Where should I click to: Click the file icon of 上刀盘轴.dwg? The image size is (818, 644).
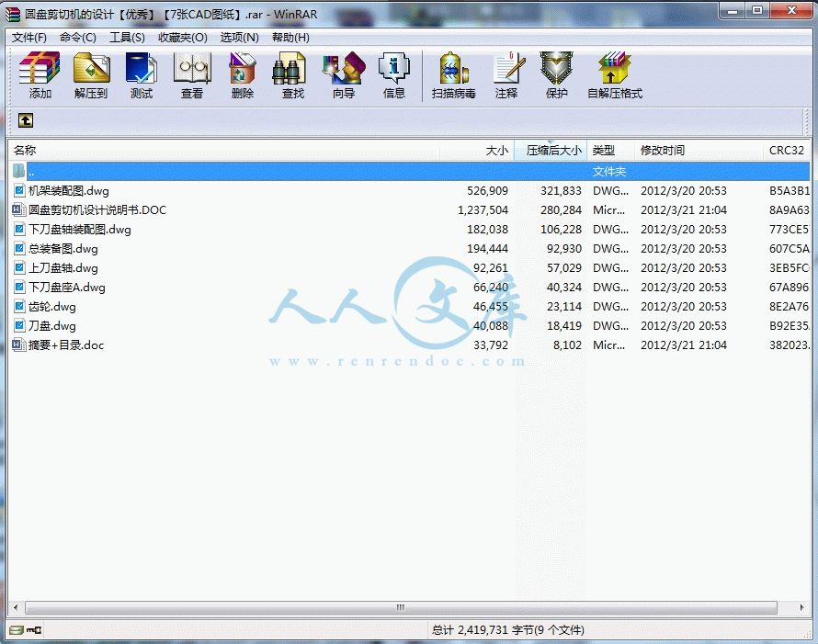pos(19,268)
